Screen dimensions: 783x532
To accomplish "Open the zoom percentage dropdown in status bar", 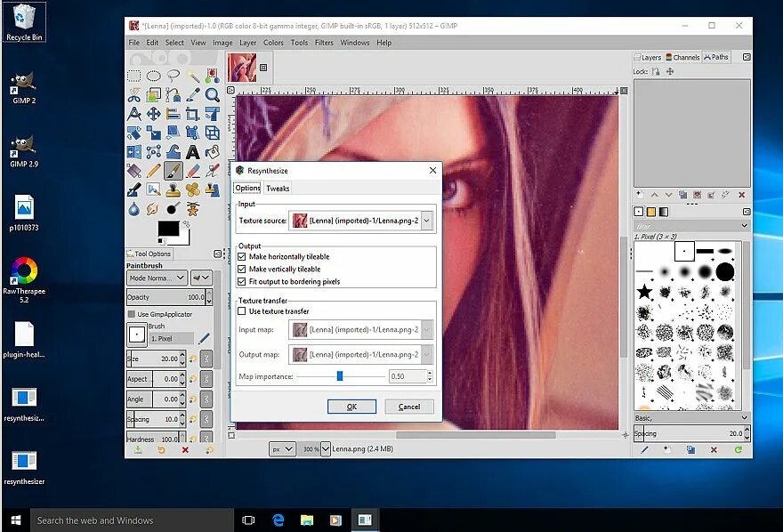I will (x=325, y=449).
